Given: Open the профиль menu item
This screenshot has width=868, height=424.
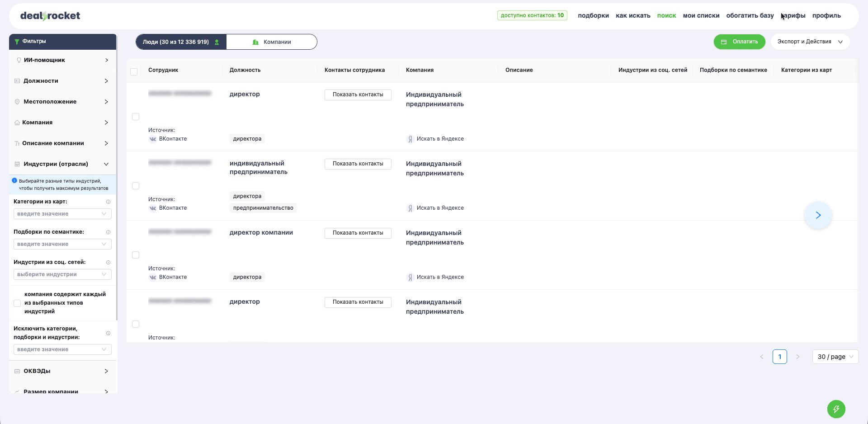Looking at the screenshot, I should [x=826, y=16].
